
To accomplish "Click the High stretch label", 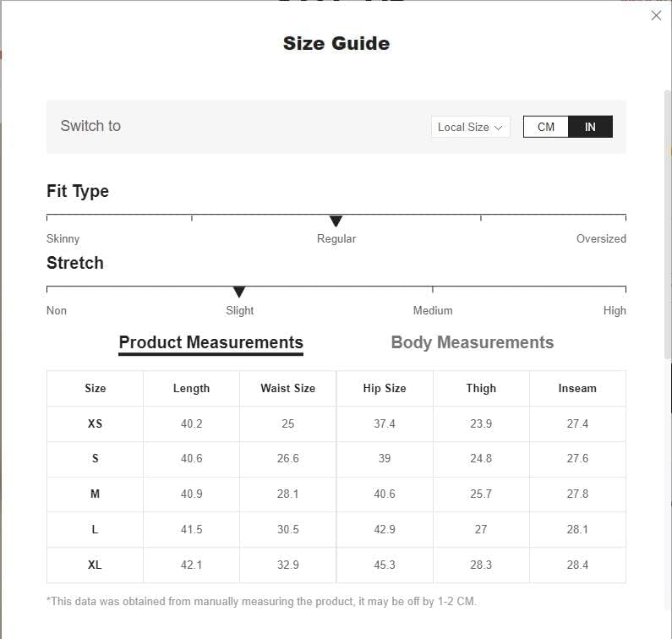I will 615,310.
